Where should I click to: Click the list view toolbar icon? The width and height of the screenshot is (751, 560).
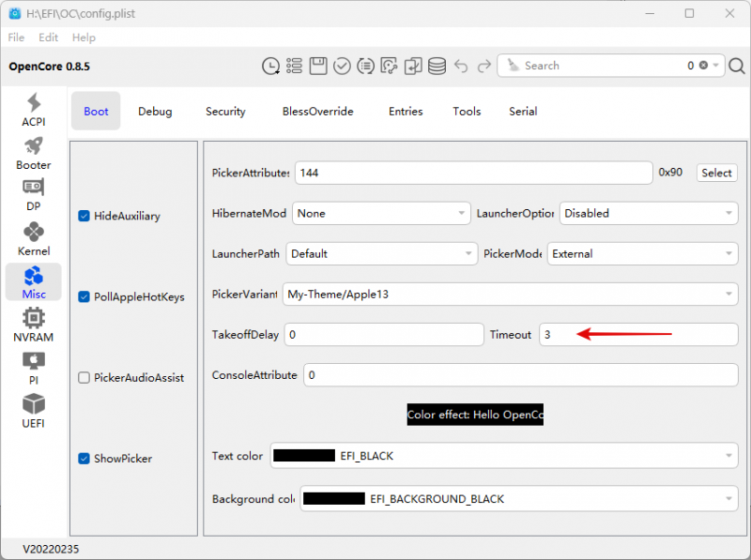294,66
